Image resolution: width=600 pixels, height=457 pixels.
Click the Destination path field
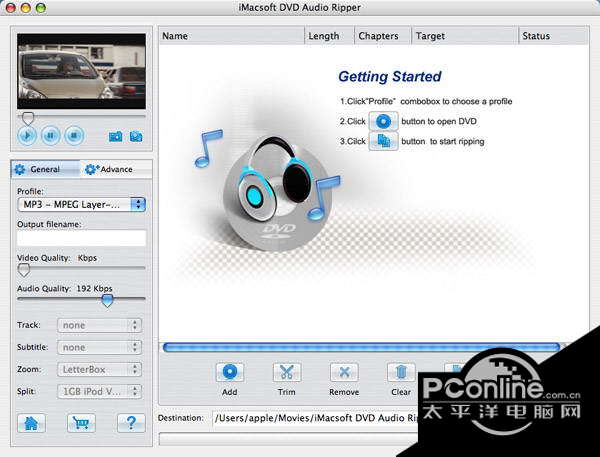pyautogui.click(x=316, y=418)
